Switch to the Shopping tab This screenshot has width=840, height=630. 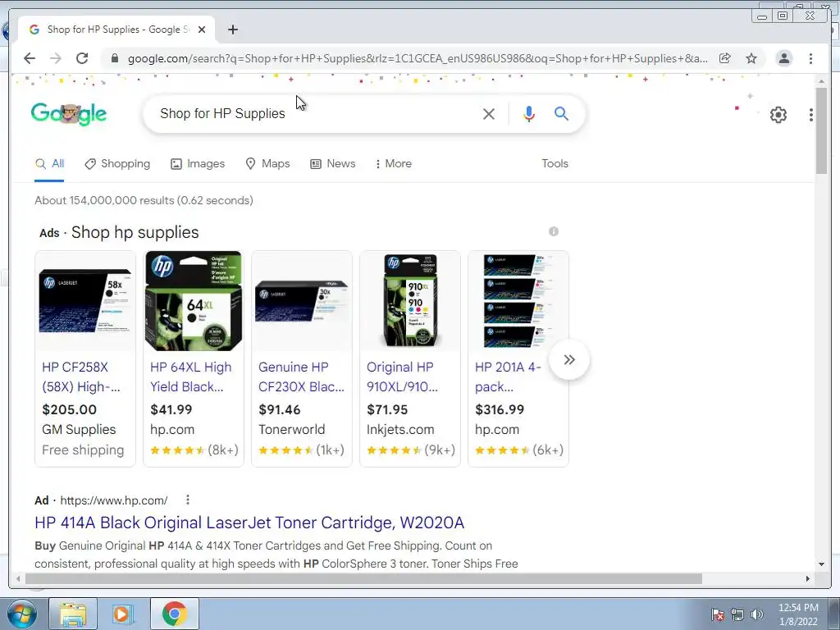click(x=117, y=163)
